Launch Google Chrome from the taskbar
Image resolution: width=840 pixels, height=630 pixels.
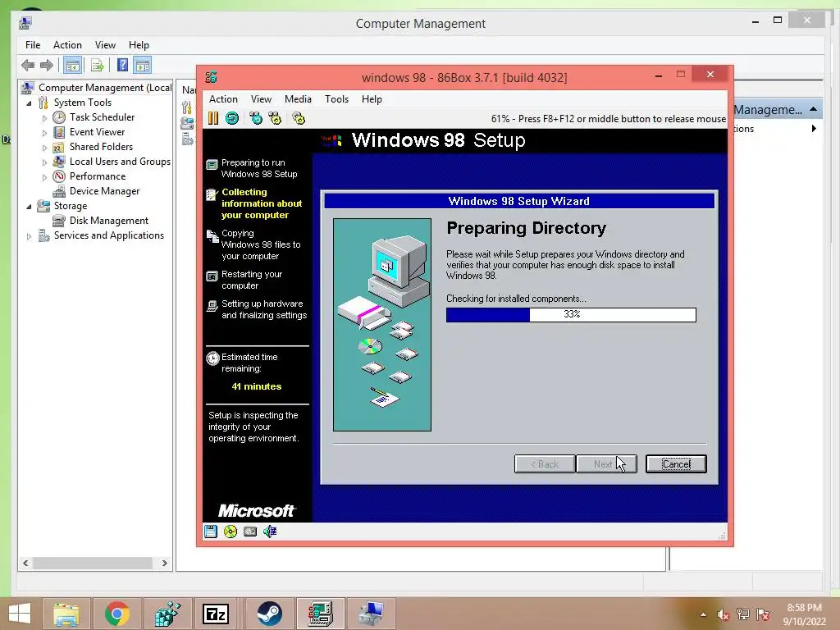[117, 614]
